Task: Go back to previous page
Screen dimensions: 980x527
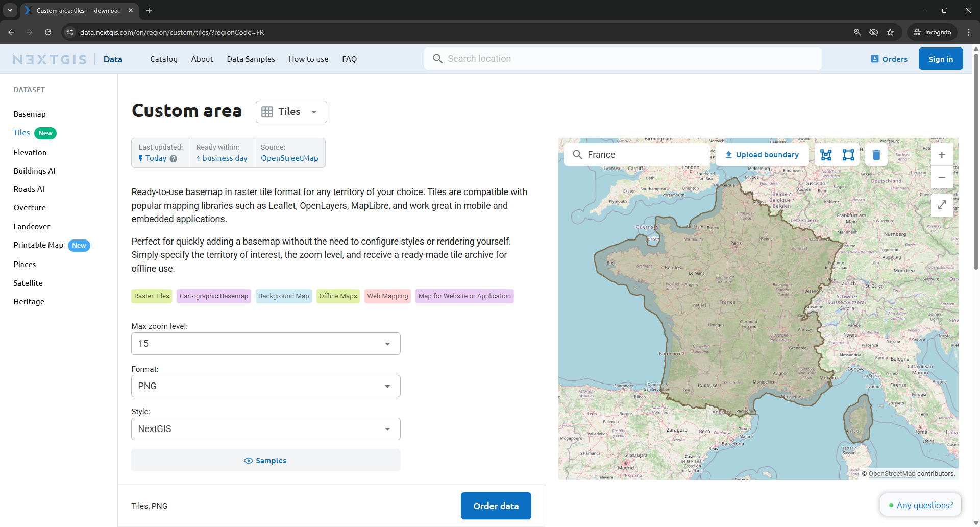Action: tap(11, 32)
